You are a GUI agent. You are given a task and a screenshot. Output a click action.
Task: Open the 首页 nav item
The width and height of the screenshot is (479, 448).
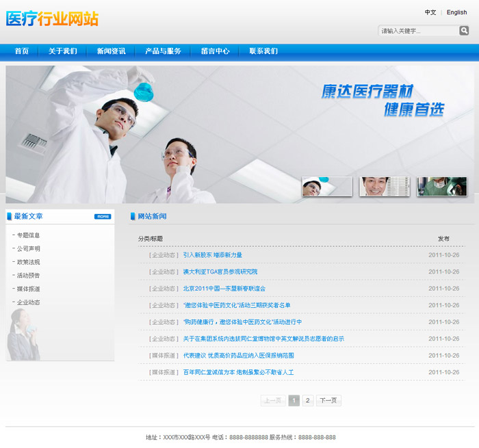click(x=22, y=51)
